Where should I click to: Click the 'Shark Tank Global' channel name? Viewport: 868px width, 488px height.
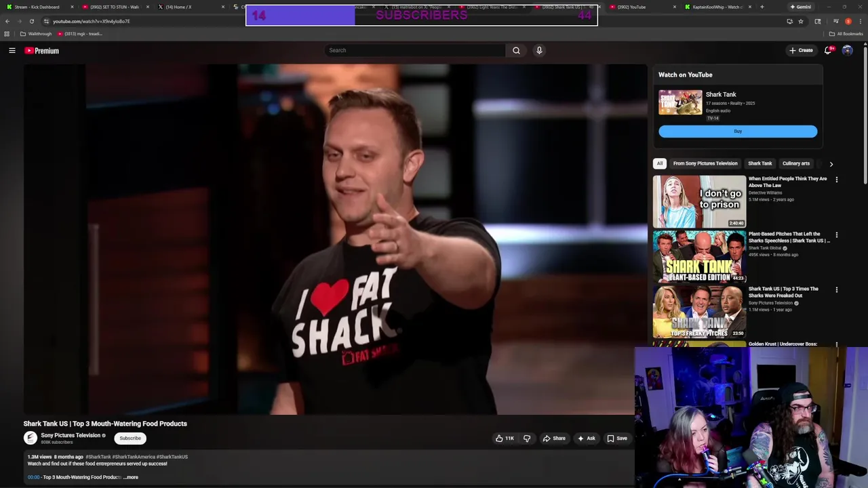coord(765,248)
